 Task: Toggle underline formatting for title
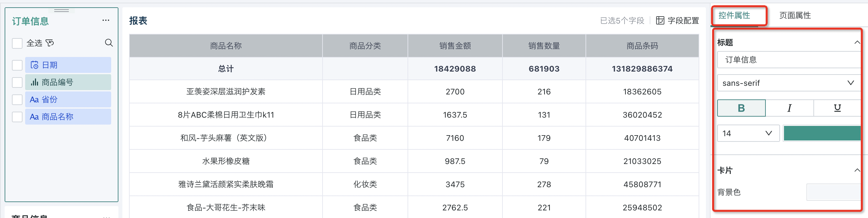pyautogui.click(x=837, y=108)
